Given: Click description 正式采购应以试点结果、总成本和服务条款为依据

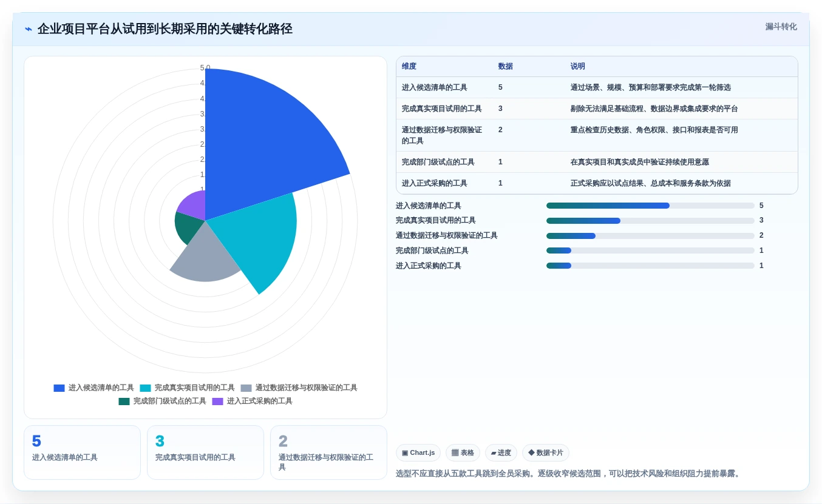Looking at the screenshot, I should pyautogui.click(x=651, y=183).
